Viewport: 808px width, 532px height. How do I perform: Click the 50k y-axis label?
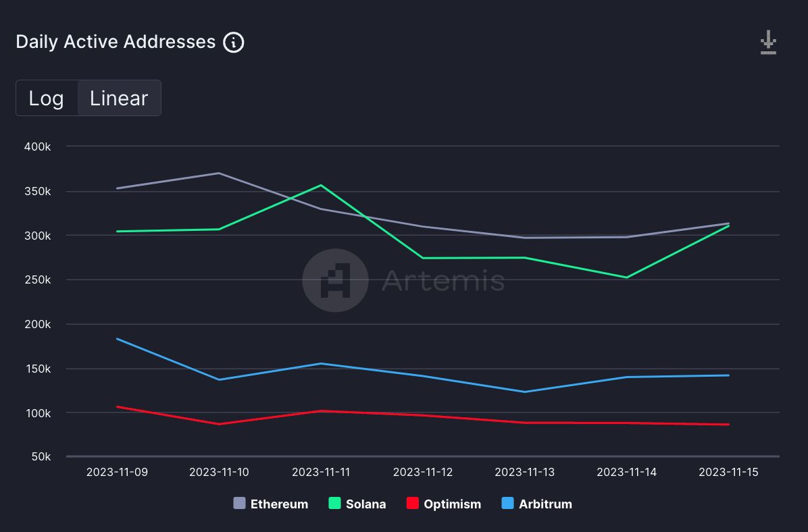click(41, 457)
